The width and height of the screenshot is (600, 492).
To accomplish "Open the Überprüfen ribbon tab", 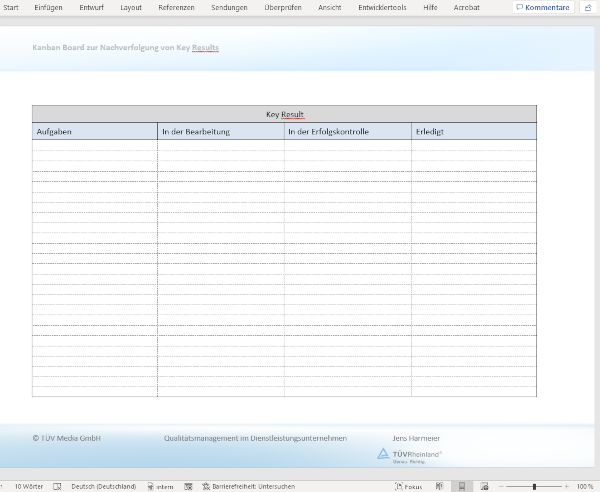I will (x=283, y=7).
